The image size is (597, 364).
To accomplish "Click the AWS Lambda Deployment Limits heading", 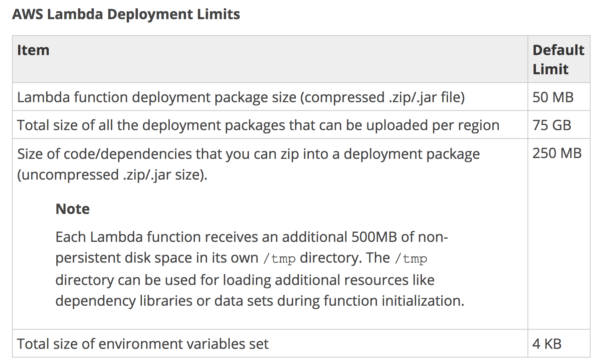I will [126, 14].
